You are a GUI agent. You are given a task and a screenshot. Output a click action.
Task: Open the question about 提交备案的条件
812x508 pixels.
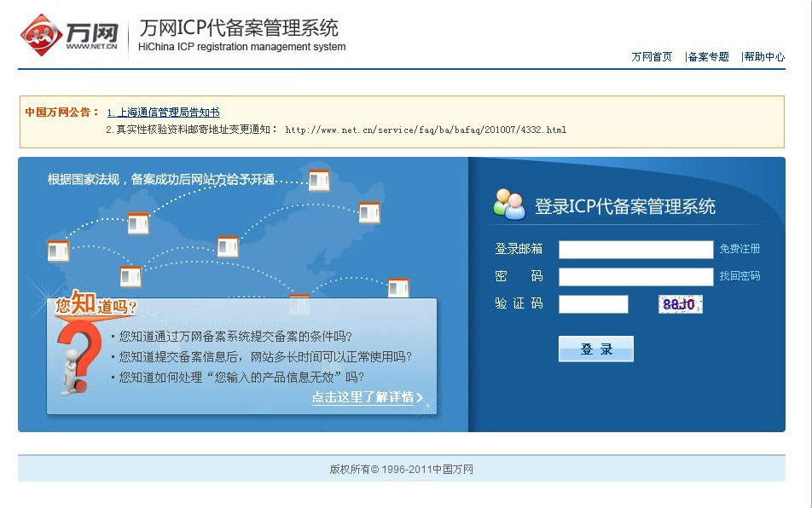tap(235, 336)
